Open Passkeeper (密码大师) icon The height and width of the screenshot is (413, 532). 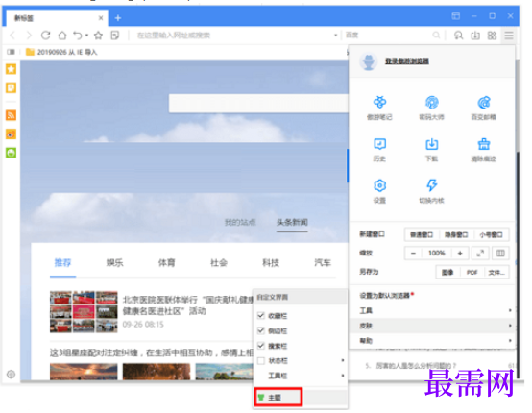[431, 108]
